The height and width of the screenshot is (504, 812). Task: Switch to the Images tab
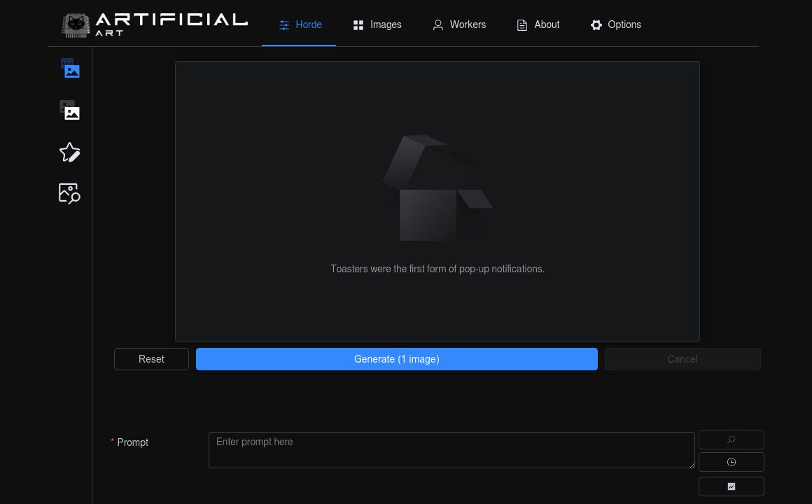[377, 24]
